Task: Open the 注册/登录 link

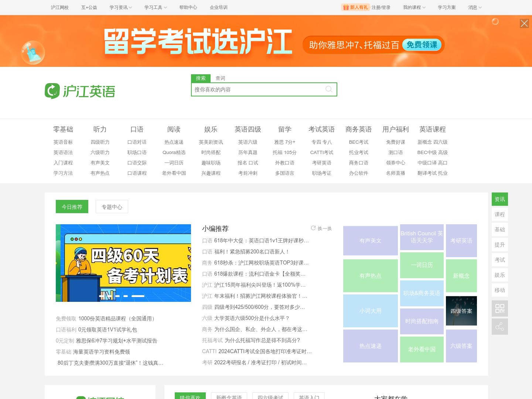Action: click(381, 7)
